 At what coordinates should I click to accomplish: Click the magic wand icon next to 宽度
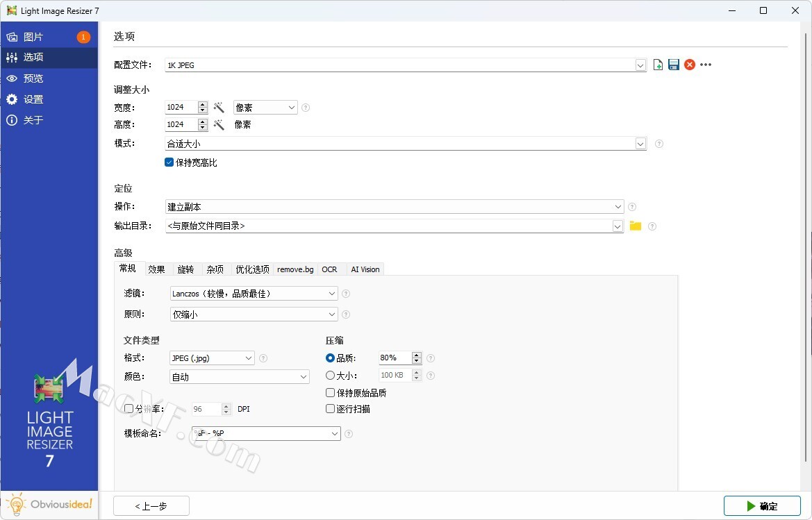[219, 108]
